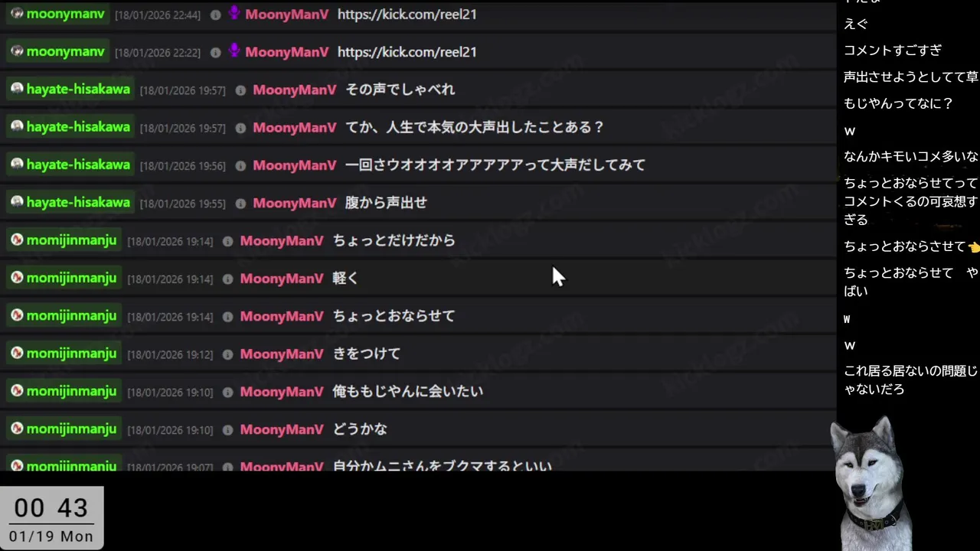
Task: Click the overlay comment もじやんってなに？
Action: click(898, 103)
